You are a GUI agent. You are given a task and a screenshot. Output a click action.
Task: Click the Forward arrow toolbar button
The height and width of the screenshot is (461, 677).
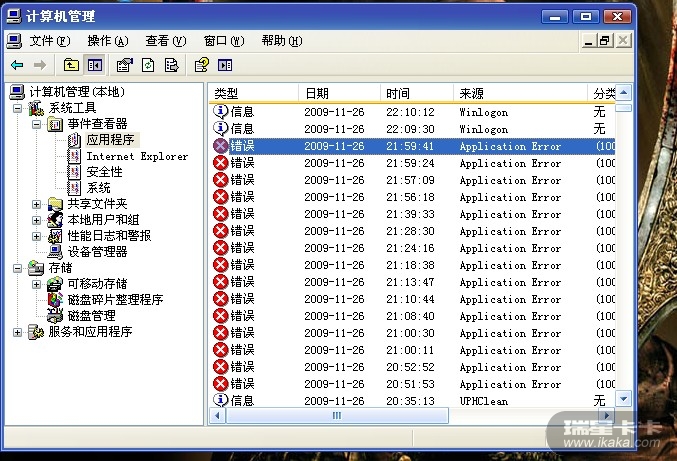[x=40, y=65]
